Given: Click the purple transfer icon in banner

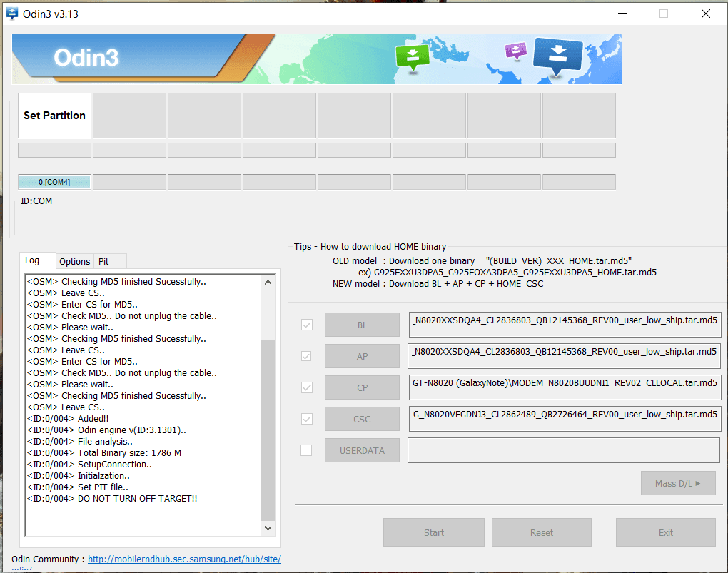Looking at the screenshot, I should (516, 50).
